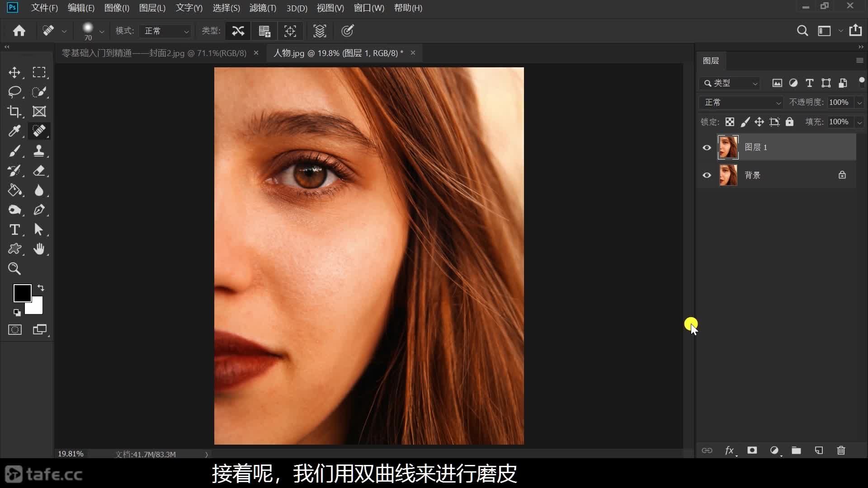Select the Paint Bucket tool
Screen dimensions: 868x488
click(14, 190)
